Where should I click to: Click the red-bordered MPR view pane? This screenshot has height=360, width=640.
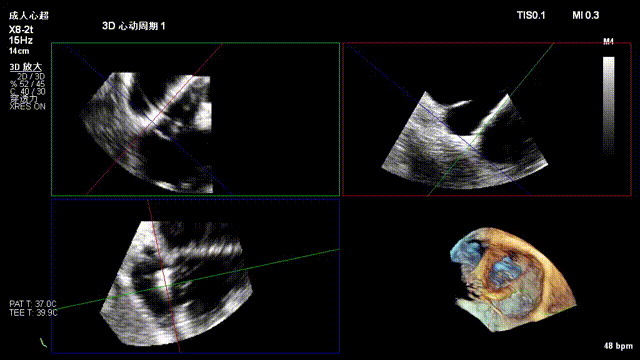tap(487, 119)
